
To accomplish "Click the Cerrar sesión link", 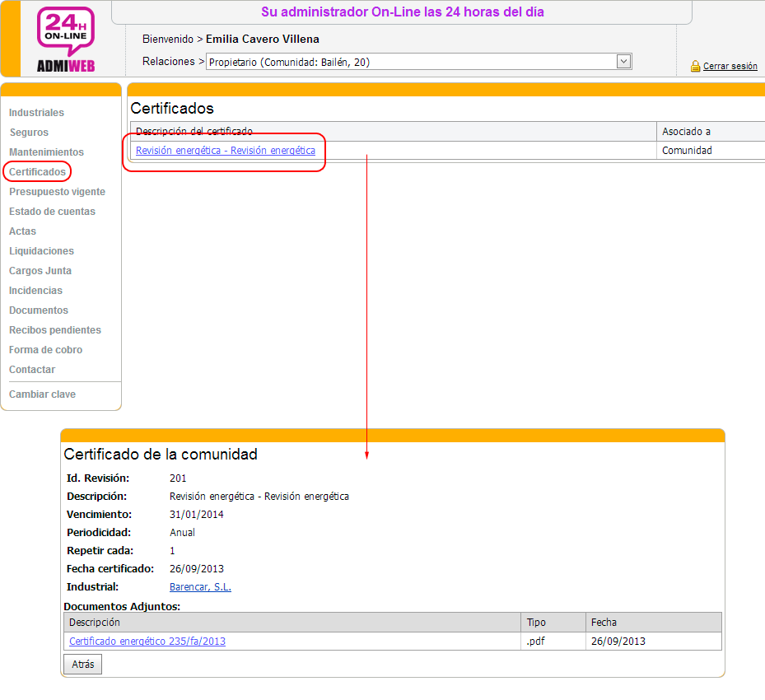I will coord(730,66).
